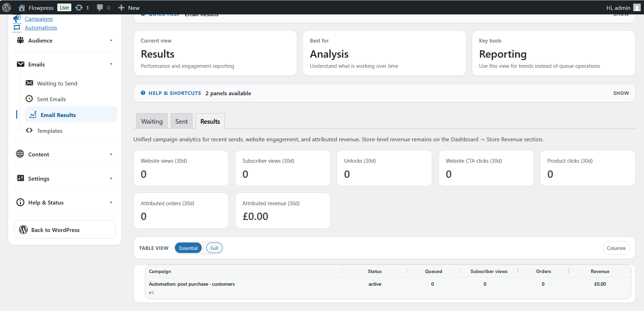Expand the Settings menu arrow
The height and width of the screenshot is (311, 644).
pyautogui.click(x=111, y=179)
